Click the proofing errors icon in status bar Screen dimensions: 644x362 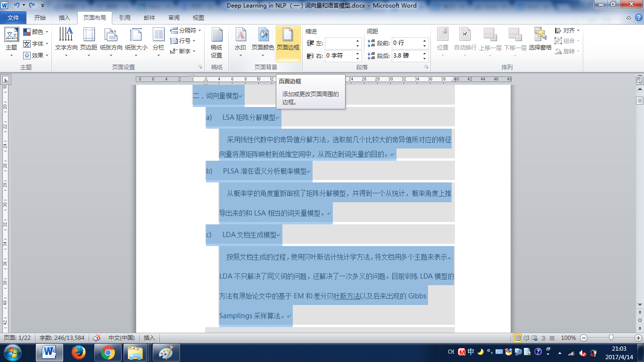point(97,338)
